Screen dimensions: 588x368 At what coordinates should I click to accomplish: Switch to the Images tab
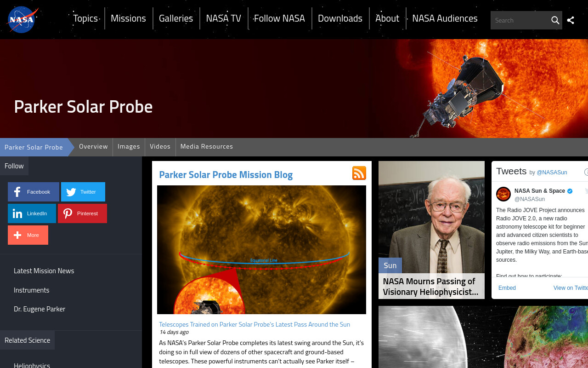coord(129,147)
